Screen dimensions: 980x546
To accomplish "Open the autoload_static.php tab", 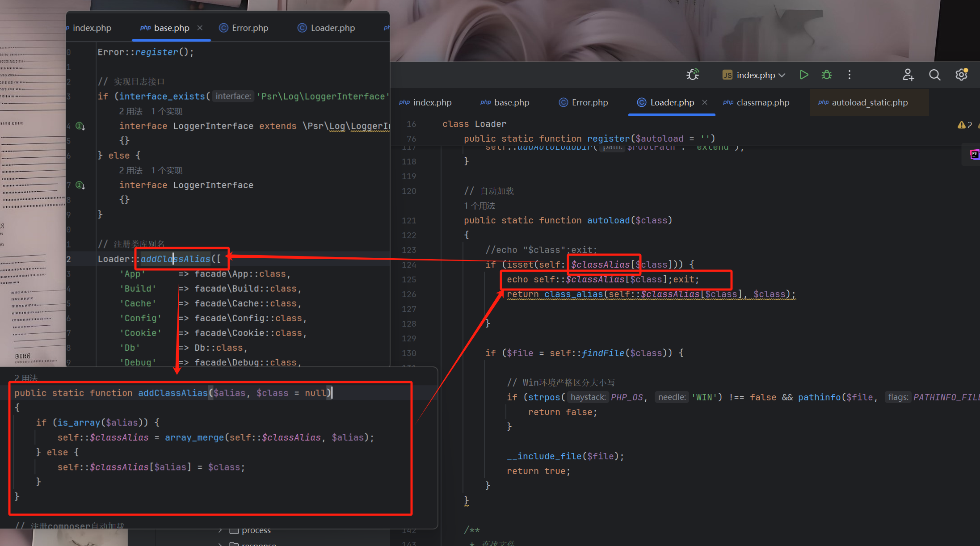I will 869,102.
